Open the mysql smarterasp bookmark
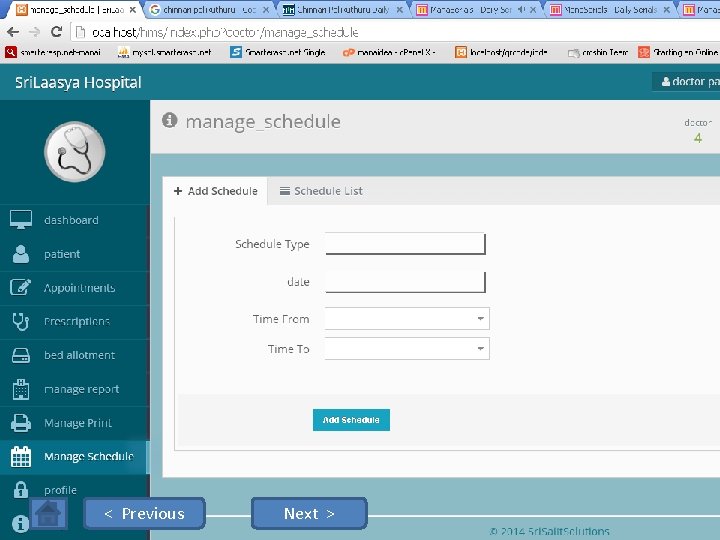 tap(164, 52)
